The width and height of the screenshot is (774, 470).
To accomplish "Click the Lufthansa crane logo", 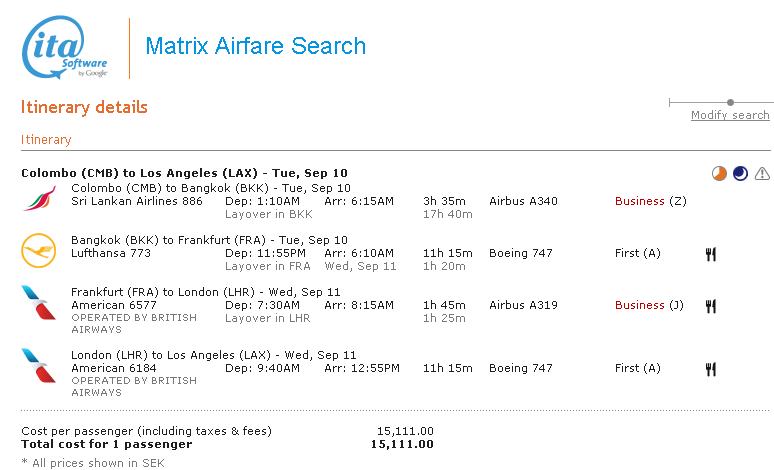I will 38,250.
